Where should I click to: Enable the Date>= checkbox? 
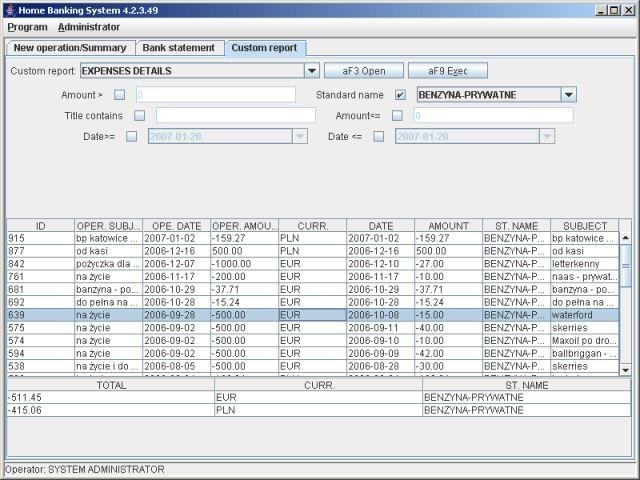tap(131, 136)
